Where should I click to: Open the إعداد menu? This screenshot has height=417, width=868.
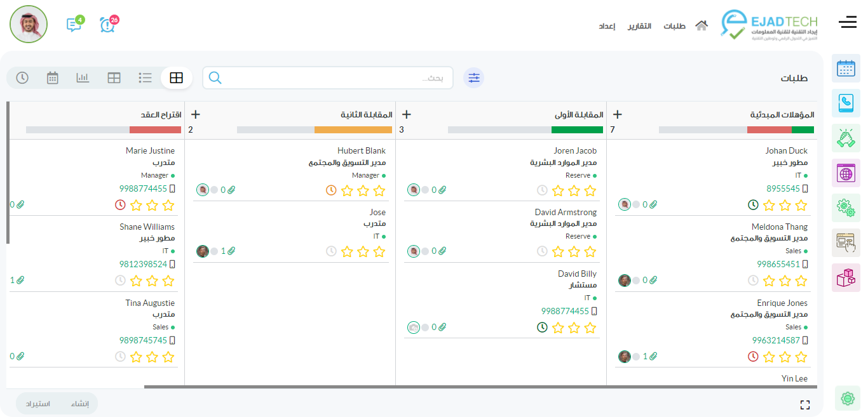coord(607,26)
